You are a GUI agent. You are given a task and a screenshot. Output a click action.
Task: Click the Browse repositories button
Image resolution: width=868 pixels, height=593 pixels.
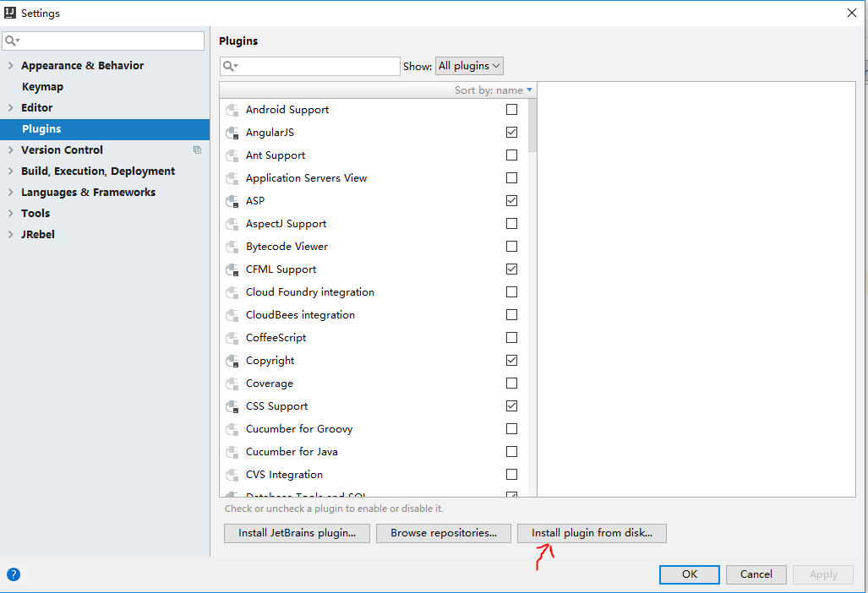point(444,533)
